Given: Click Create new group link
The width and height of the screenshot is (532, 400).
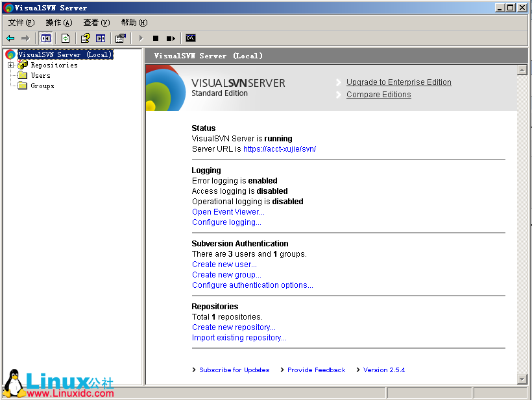Looking at the screenshot, I should point(226,275).
